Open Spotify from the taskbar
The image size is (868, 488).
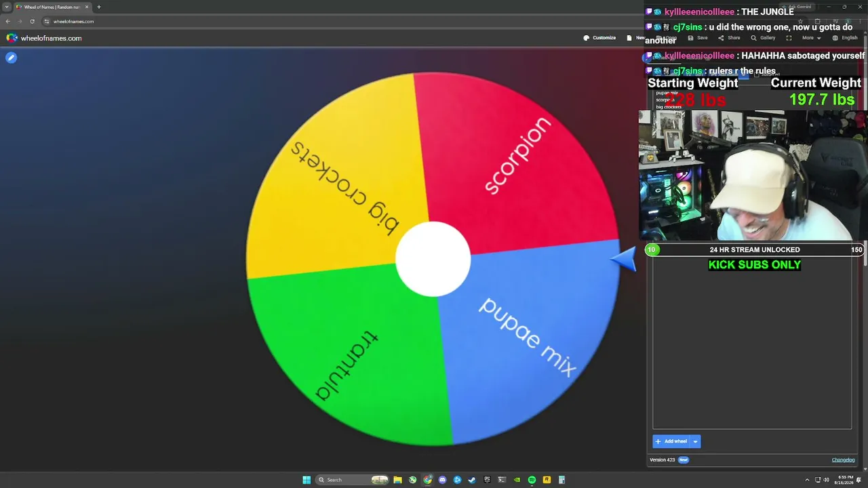point(532,480)
